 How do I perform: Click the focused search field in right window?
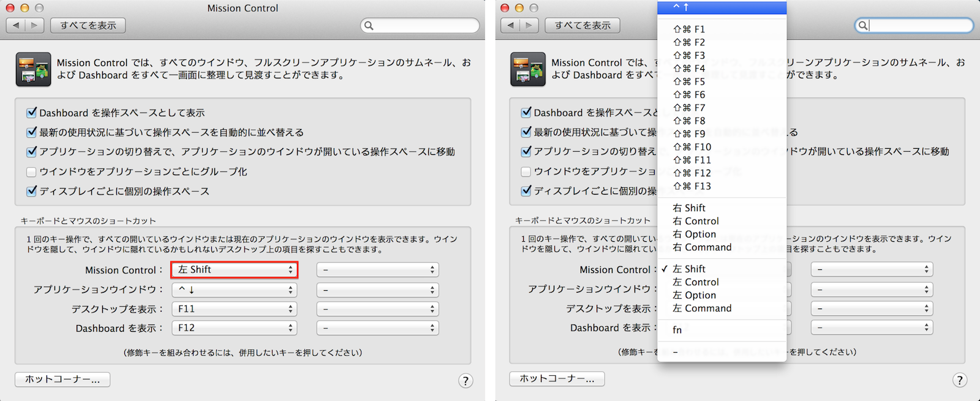pos(914,26)
